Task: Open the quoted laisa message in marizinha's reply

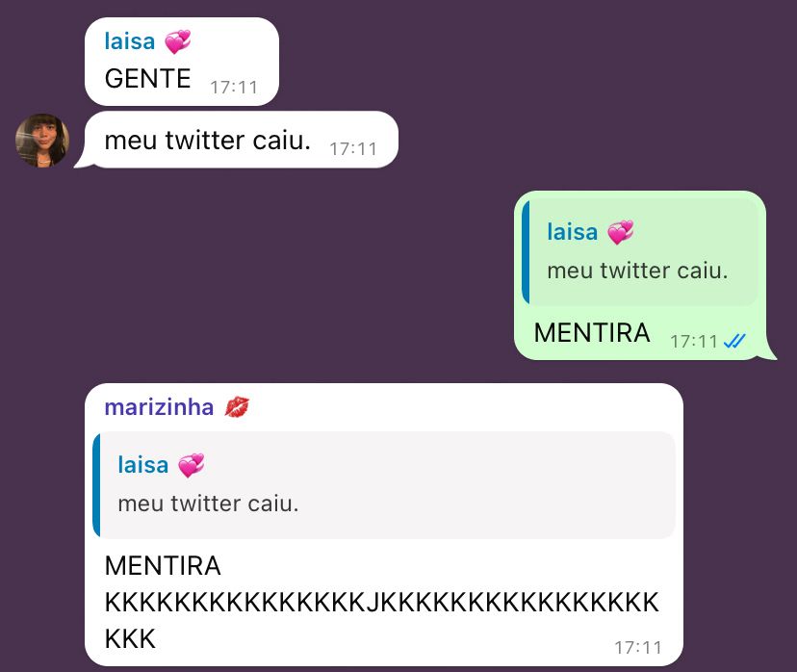Action: coord(384,485)
